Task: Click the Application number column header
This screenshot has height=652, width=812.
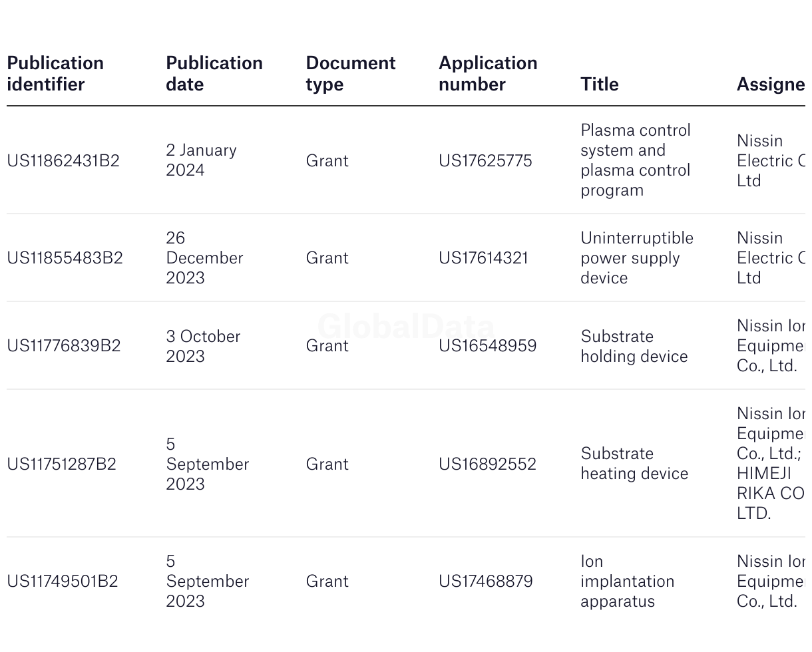Action: [x=488, y=74]
